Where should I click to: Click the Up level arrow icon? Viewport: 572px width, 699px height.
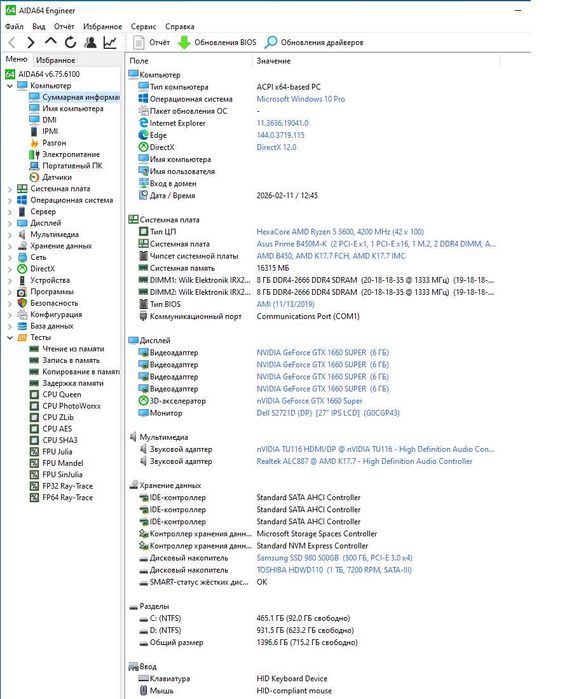point(51,42)
